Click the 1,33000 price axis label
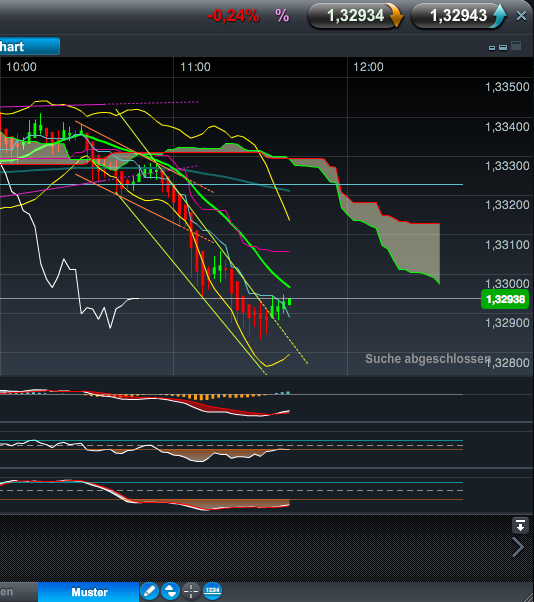This screenshot has height=602, width=534. (x=507, y=284)
